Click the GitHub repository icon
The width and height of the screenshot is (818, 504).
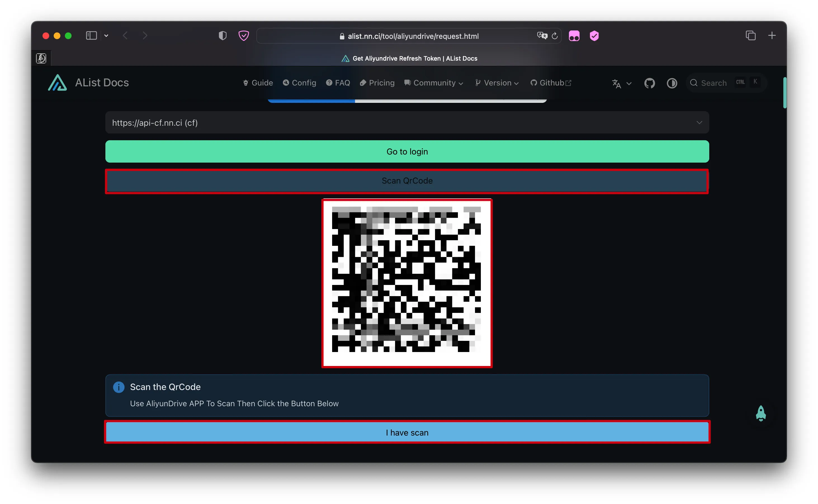coord(649,83)
